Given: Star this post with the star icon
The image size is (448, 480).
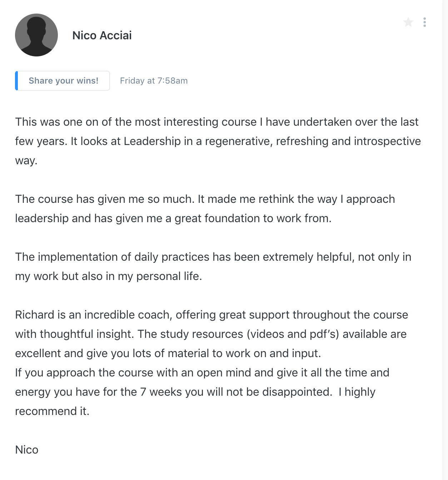Looking at the screenshot, I should (408, 22).
